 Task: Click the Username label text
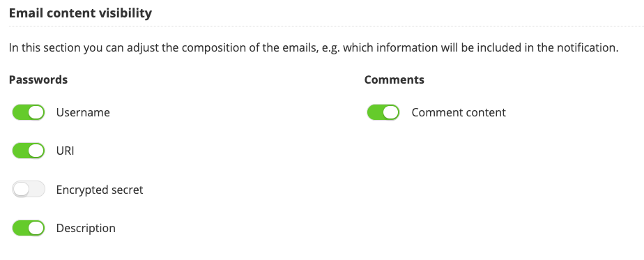click(x=83, y=112)
